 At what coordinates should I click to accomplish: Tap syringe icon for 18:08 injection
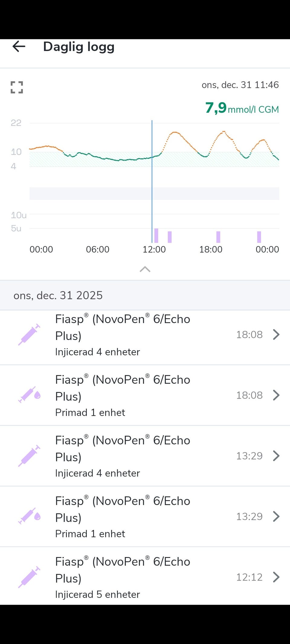click(x=29, y=335)
